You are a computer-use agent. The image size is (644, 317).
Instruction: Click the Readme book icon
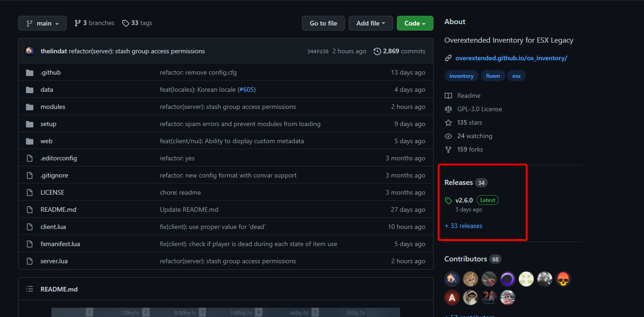click(448, 95)
